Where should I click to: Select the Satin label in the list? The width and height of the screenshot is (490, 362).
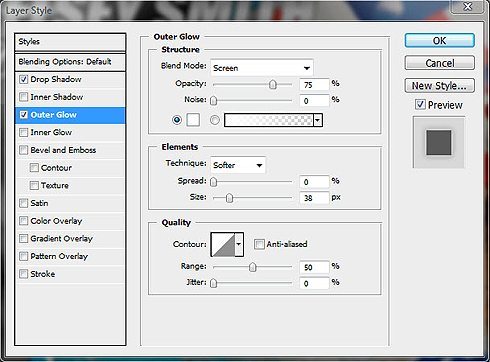tap(39, 203)
